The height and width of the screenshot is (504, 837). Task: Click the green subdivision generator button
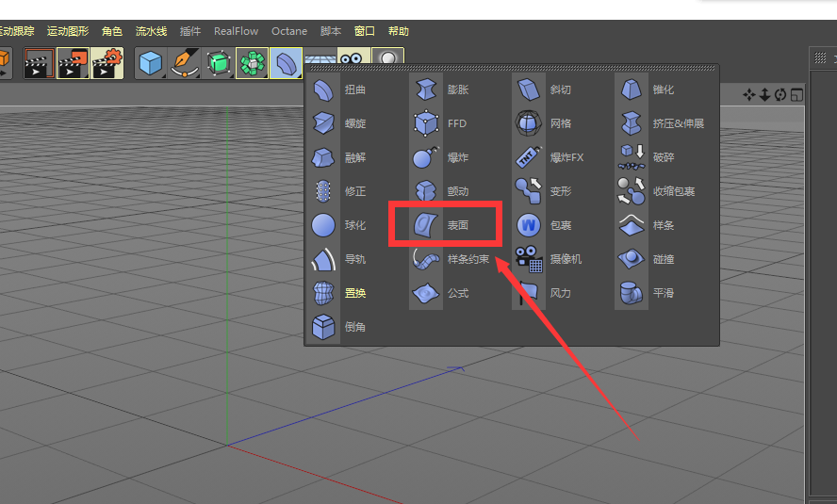coord(219,63)
